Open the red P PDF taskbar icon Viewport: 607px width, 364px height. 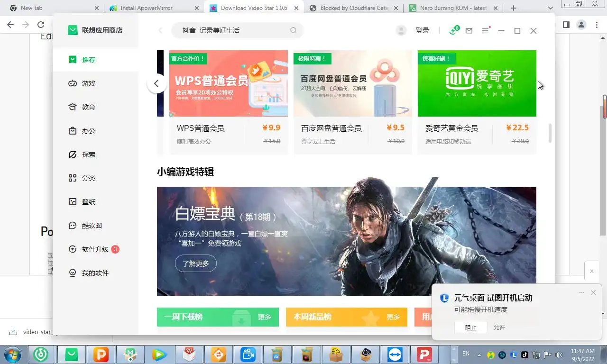click(x=424, y=355)
